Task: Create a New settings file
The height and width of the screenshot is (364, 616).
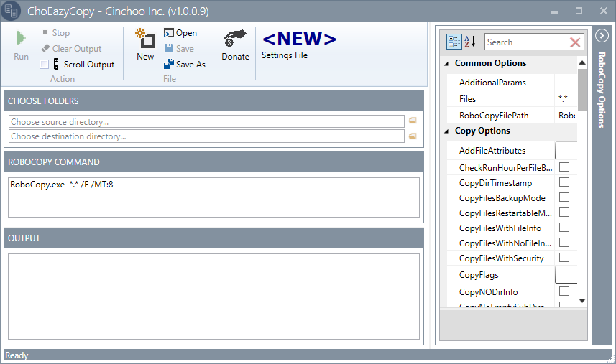Action: tap(145, 45)
